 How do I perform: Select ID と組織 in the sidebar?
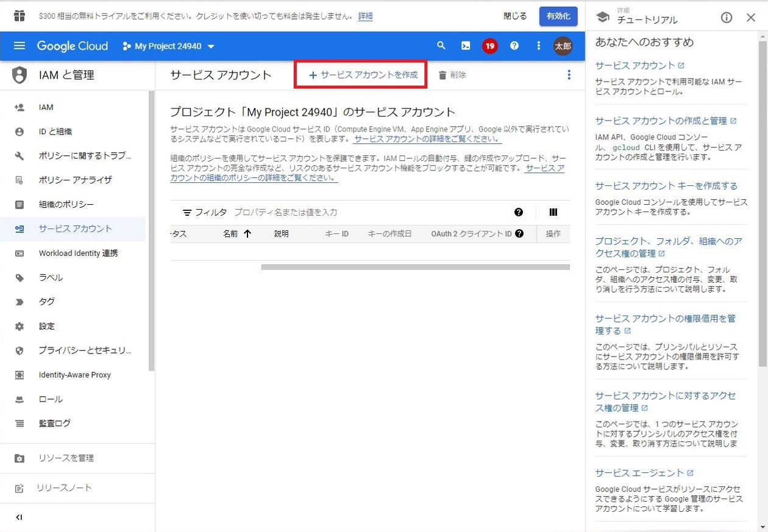73,132
